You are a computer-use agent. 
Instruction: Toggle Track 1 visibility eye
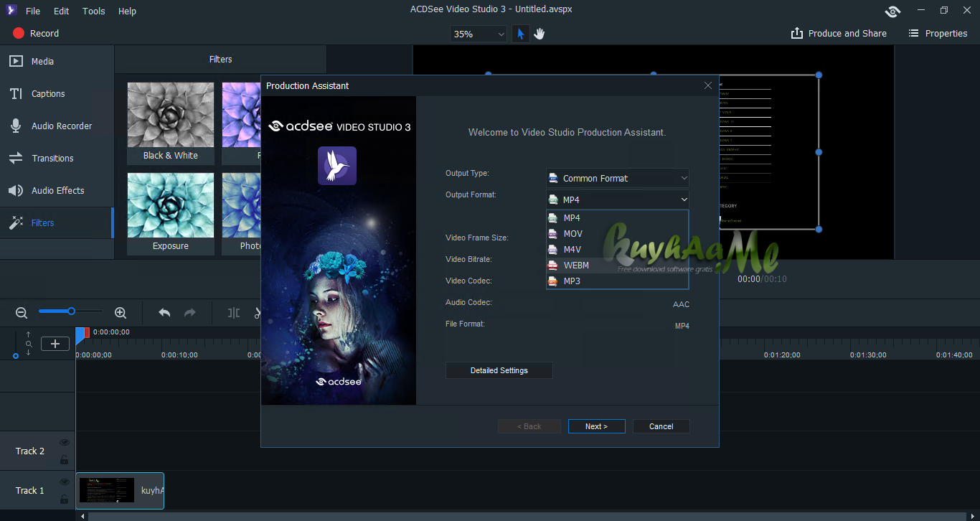65,482
